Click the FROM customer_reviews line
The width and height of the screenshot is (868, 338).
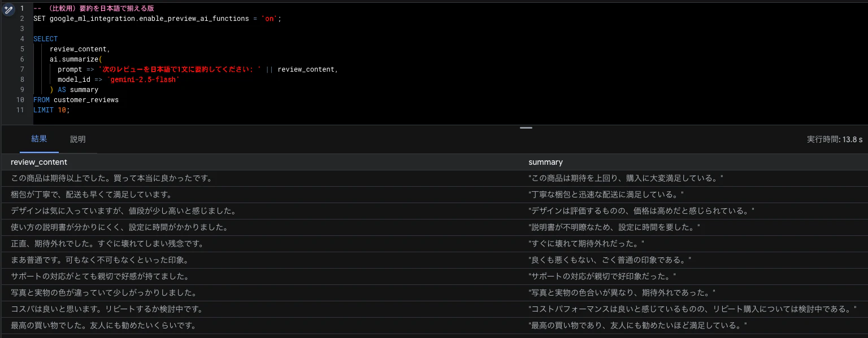click(76, 100)
